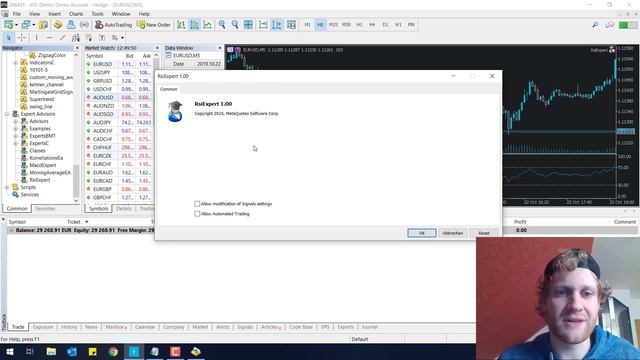Open the Details tab in Market Watch

[x=124, y=209]
